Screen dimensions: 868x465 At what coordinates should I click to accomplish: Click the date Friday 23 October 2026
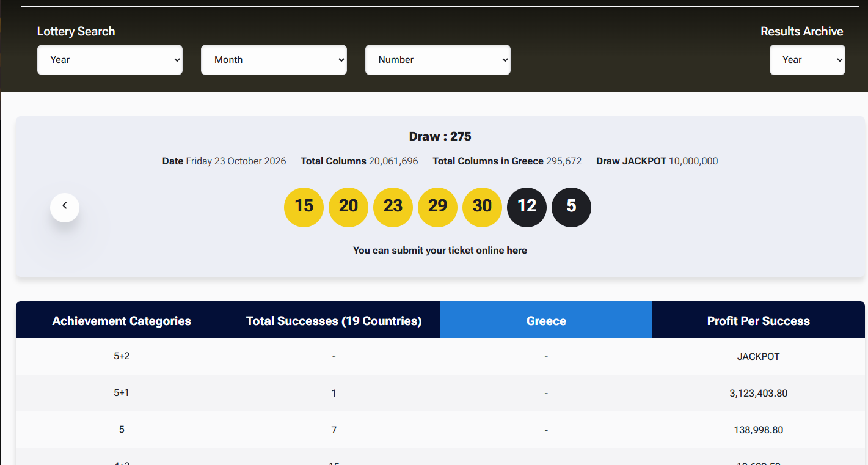click(236, 161)
